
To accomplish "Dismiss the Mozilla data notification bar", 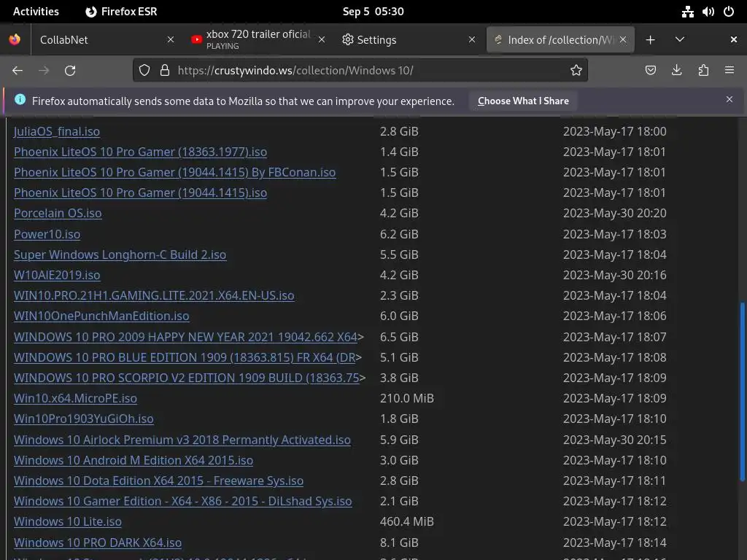I will coord(729,99).
